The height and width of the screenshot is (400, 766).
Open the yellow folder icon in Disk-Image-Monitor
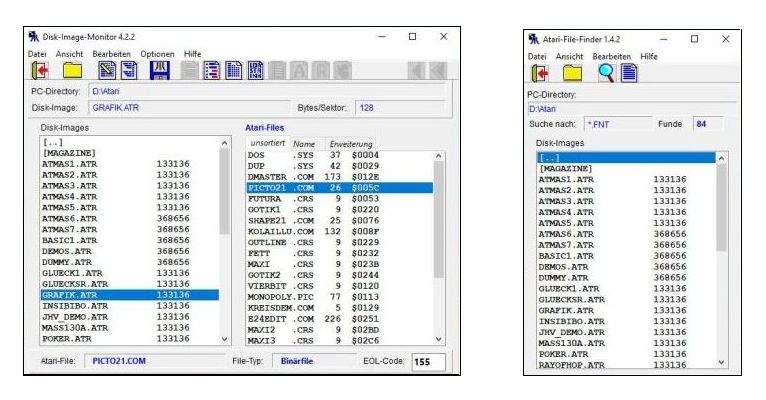tap(72, 71)
